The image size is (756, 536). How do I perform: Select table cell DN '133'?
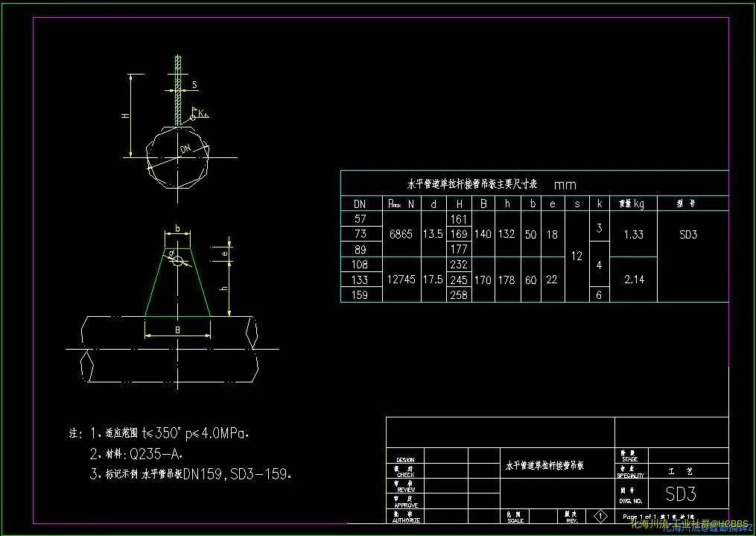pos(360,280)
